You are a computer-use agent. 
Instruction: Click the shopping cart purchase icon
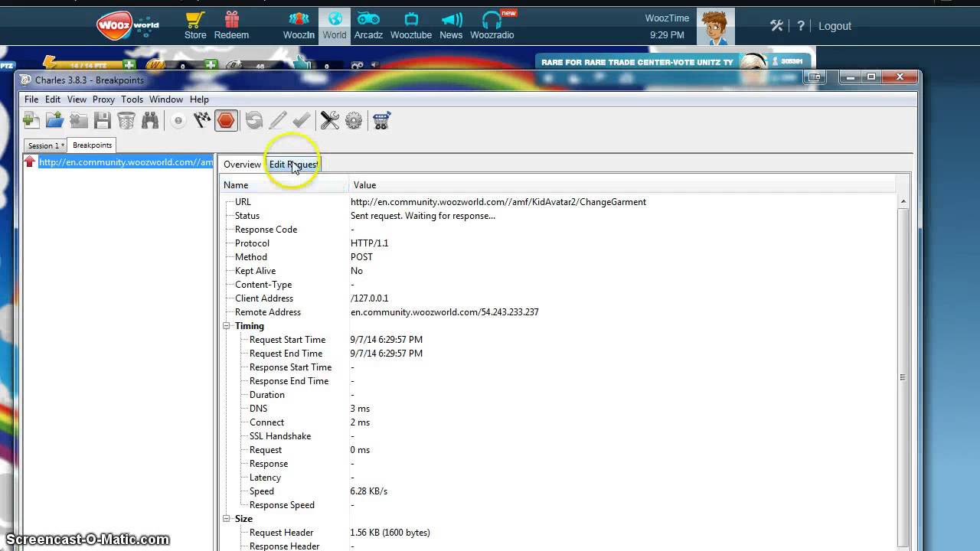381,120
